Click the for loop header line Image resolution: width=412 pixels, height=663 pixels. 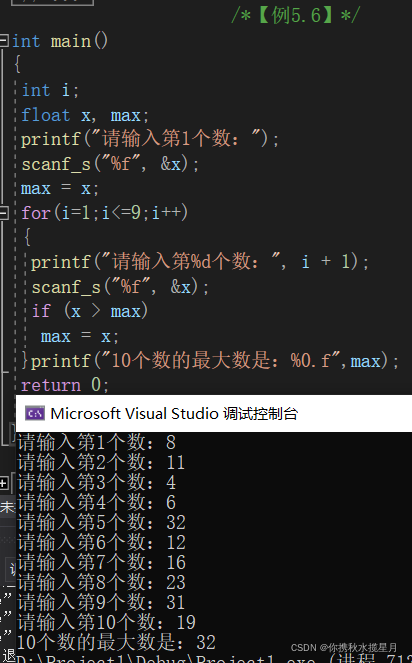pyautogui.click(x=104, y=213)
